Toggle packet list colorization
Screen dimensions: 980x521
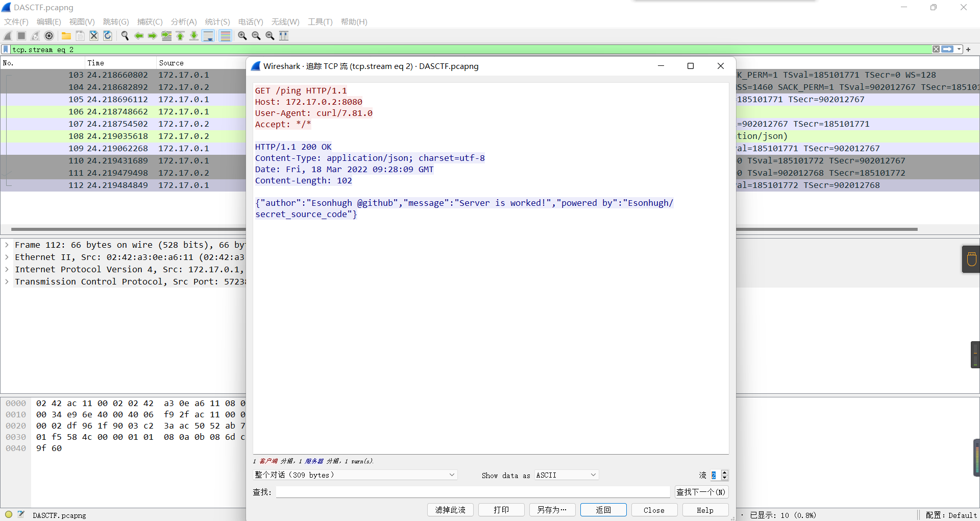(x=225, y=36)
